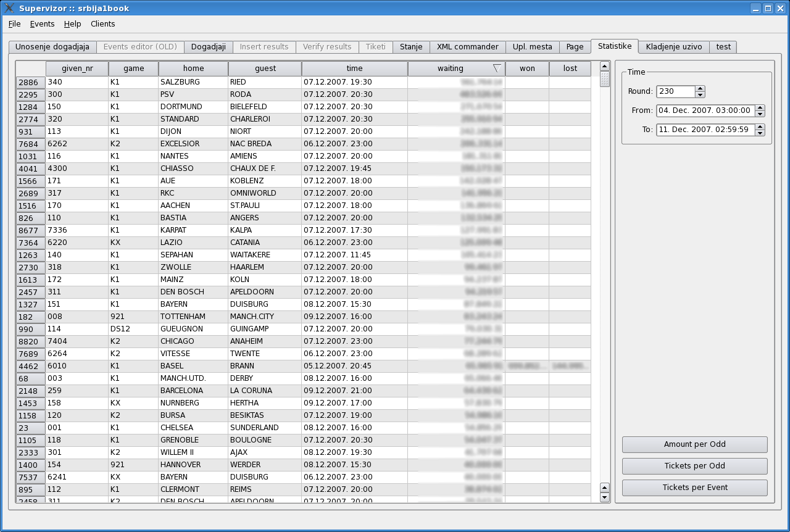Open the File menu
This screenshot has height=532, width=790.
[14, 24]
